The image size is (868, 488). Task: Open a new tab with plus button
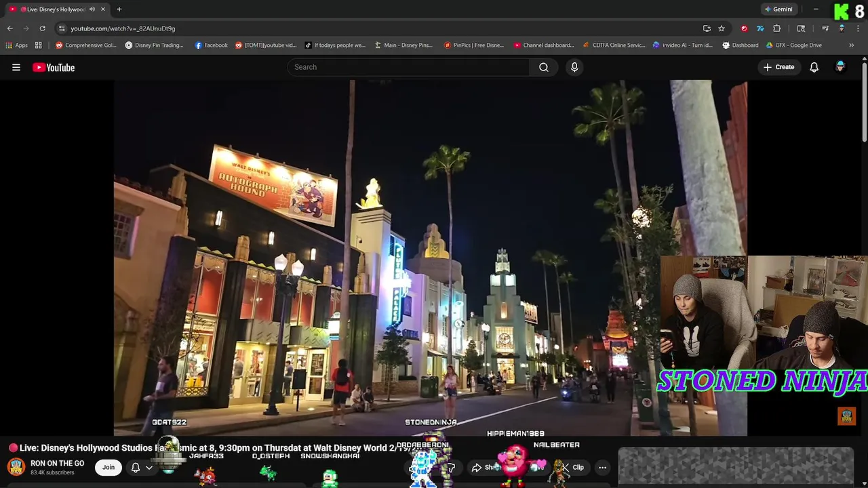pos(119,9)
